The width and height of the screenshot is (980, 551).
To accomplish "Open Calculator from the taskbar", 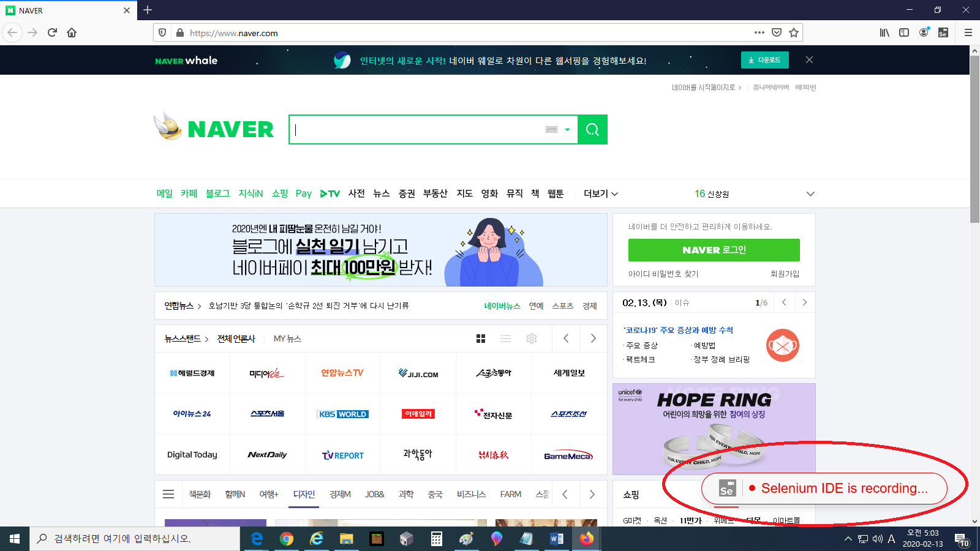I will pyautogui.click(x=437, y=539).
